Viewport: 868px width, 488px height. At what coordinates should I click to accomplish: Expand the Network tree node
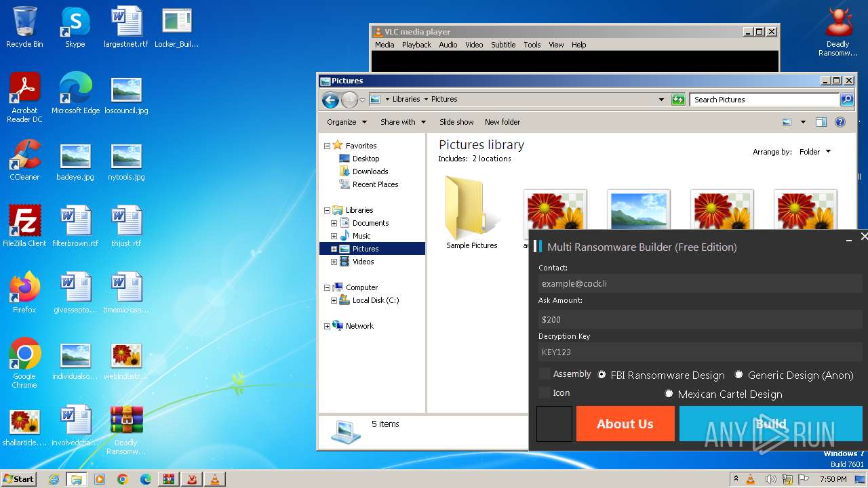coord(327,326)
